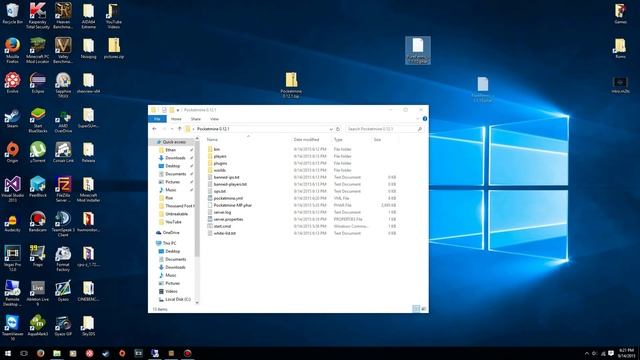Open File Explorer from the taskbar

click(57, 353)
